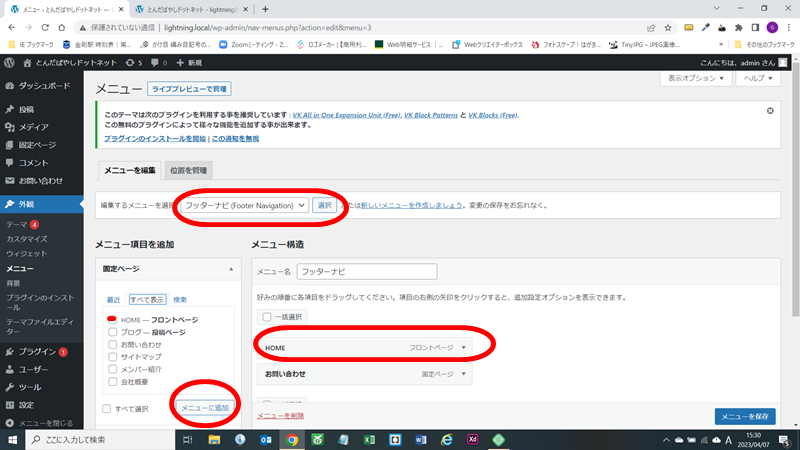Viewport: 800px width, 450px height.
Task: Click the メニュー名 text field
Action: (367, 271)
